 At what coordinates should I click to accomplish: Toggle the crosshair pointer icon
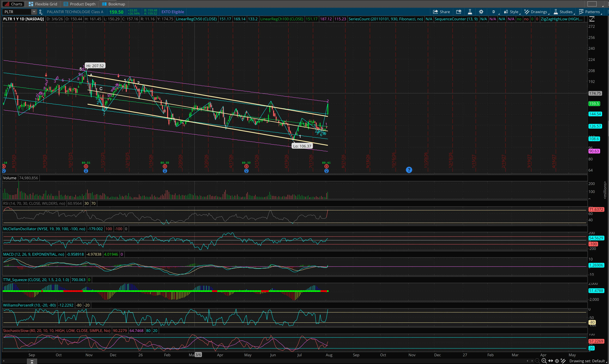pyautogui.click(x=557, y=361)
